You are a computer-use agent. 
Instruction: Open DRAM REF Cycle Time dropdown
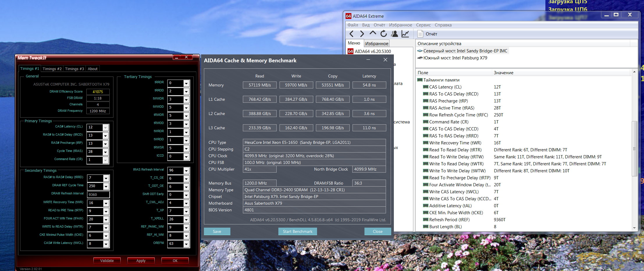click(x=106, y=187)
